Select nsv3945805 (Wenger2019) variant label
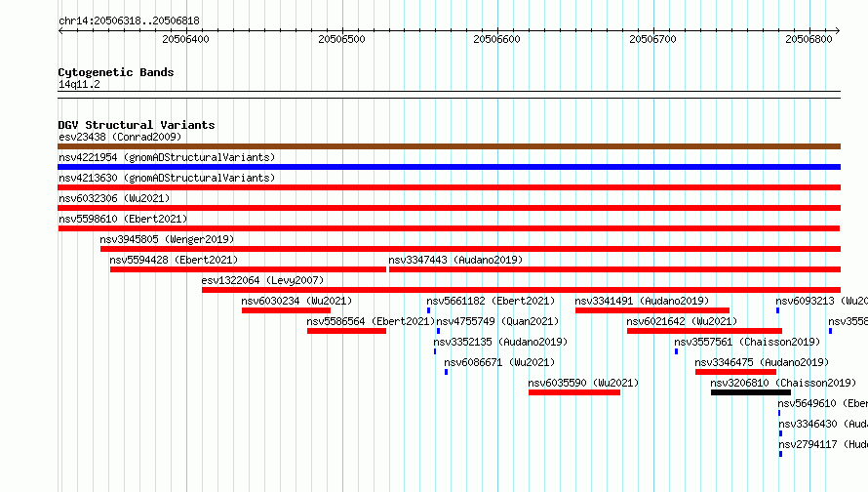868x492 pixels. click(x=167, y=239)
